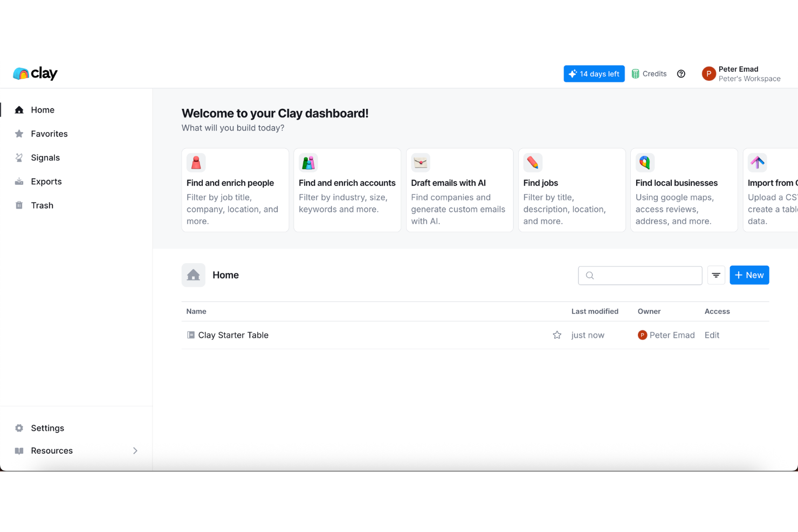Click the Edit access value in row

(x=712, y=335)
